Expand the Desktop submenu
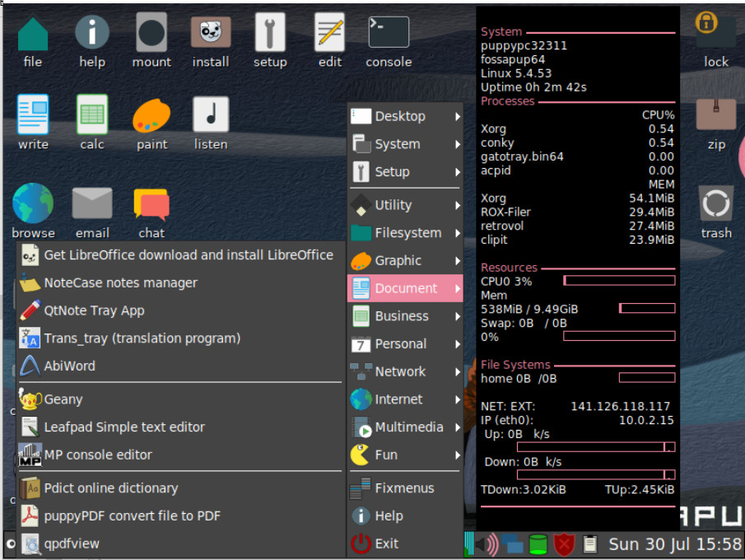 [x=406, y=116]
